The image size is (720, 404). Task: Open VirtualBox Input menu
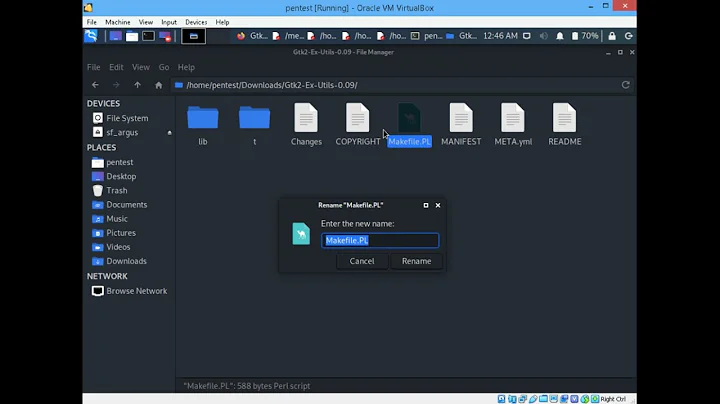[169, 22]
